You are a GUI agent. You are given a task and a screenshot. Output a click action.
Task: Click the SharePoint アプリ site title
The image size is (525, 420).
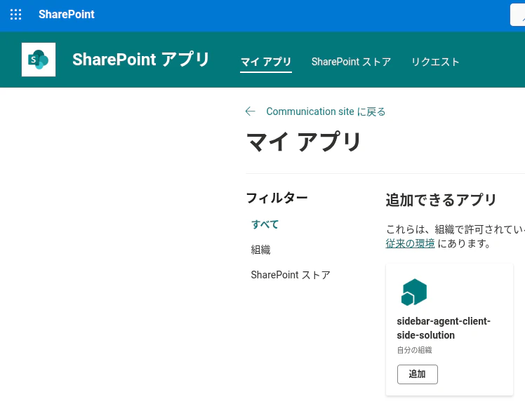[x=141, y=60]
